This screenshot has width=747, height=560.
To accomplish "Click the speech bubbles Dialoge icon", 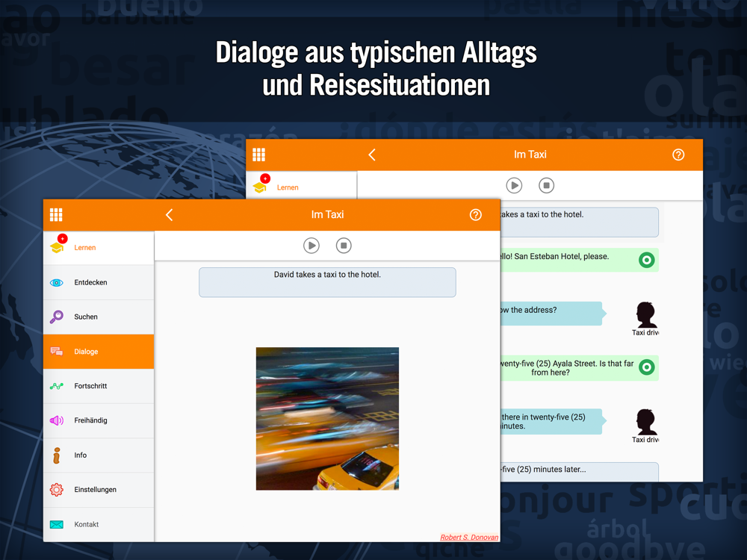I will tap(57, 352).
